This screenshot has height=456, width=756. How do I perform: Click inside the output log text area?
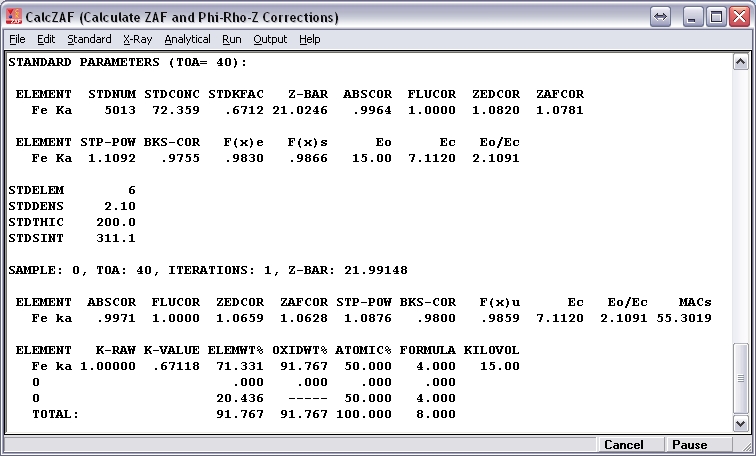coord(370,240)
